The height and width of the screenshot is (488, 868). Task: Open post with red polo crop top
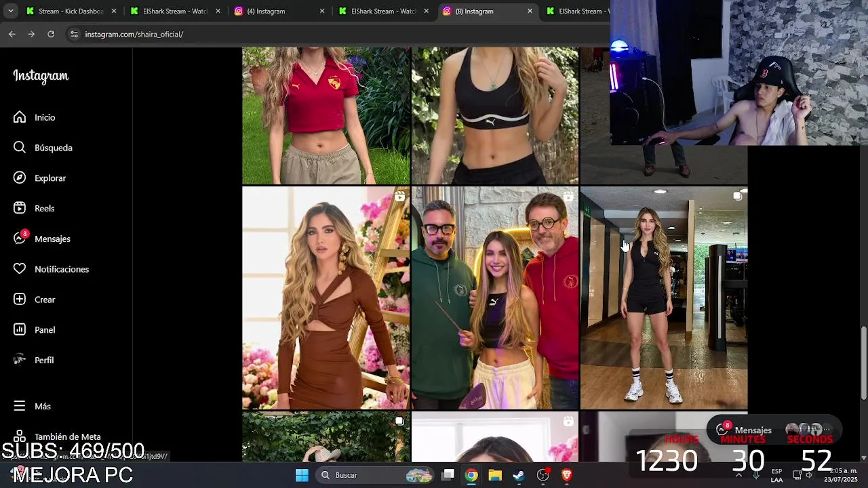tap(326, 115)
